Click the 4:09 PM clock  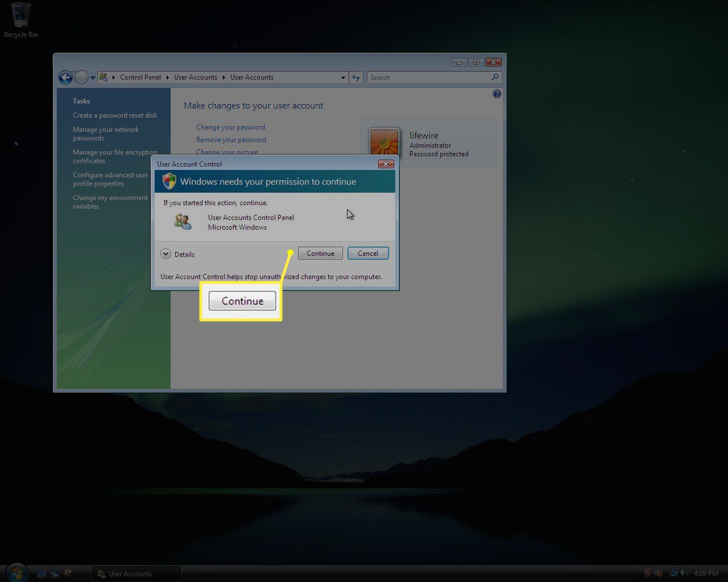706,573
